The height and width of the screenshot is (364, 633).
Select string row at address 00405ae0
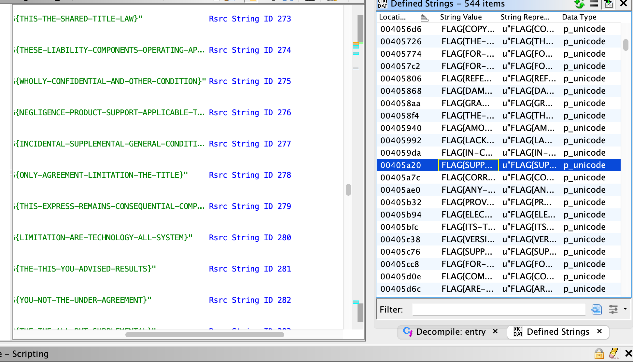[499, 190]
